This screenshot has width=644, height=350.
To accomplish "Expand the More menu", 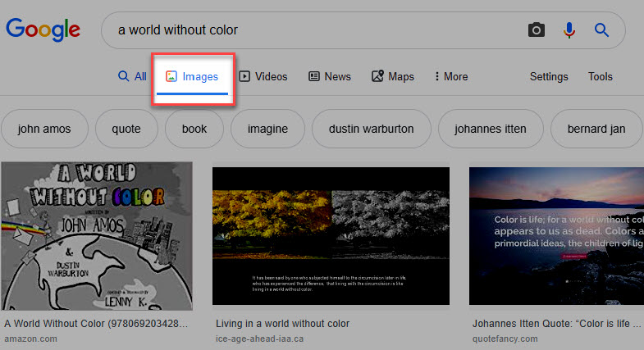I will pyautogui.click(x=450, y=76).
